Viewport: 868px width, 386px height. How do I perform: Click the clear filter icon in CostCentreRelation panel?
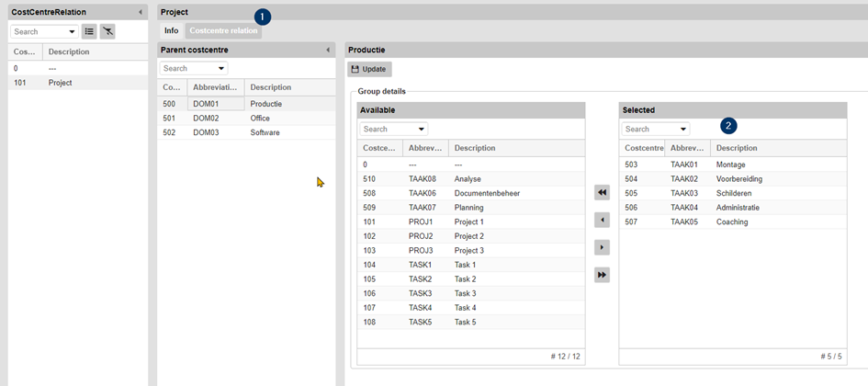tap(107, 31)
